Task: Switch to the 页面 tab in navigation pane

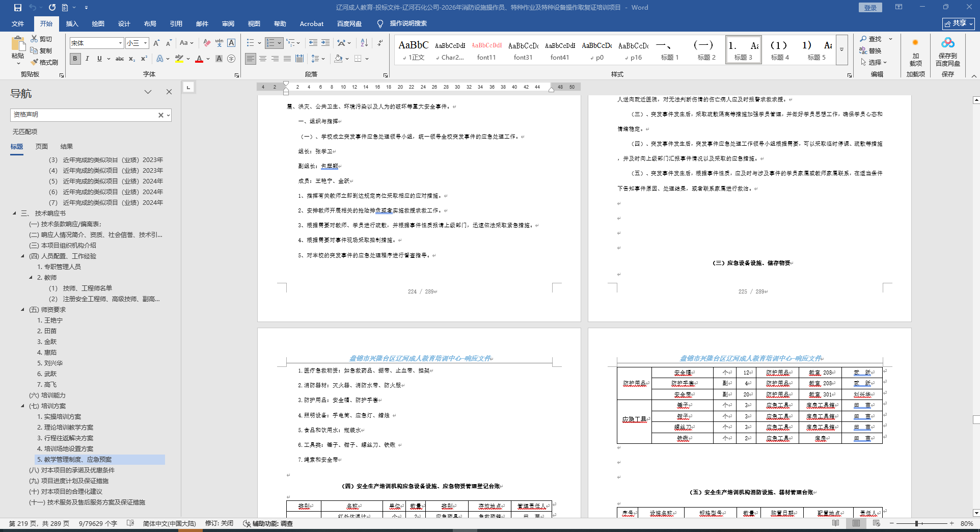Action: pyautogui.click(x=41, y=146)
